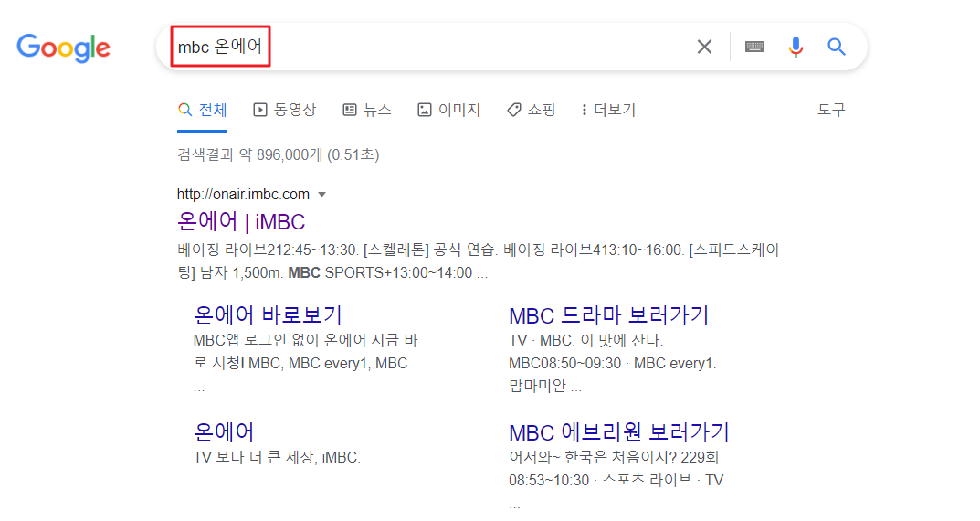Select the 전체 results tab
Screen dimensions: 980x521
(x=202, y=110)
